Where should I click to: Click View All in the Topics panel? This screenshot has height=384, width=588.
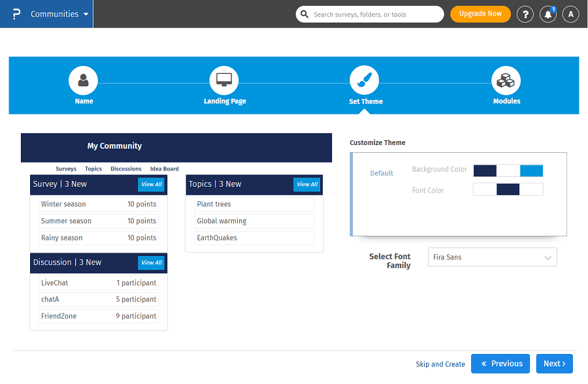307,184
